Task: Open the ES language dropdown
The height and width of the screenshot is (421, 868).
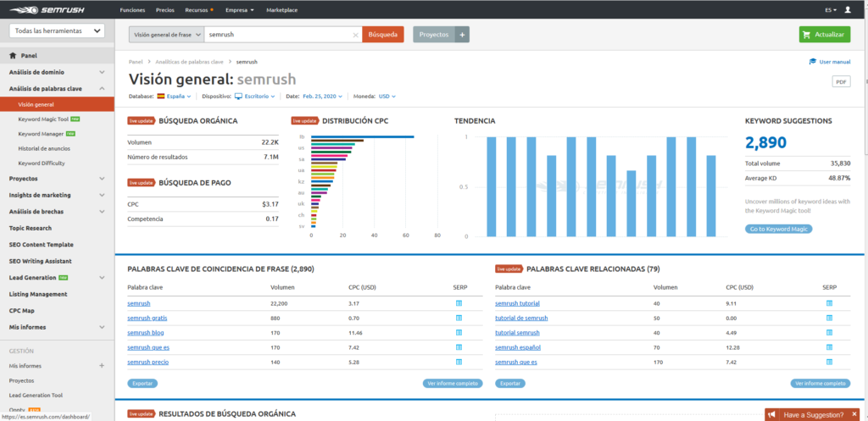Action: pos(831,10)
